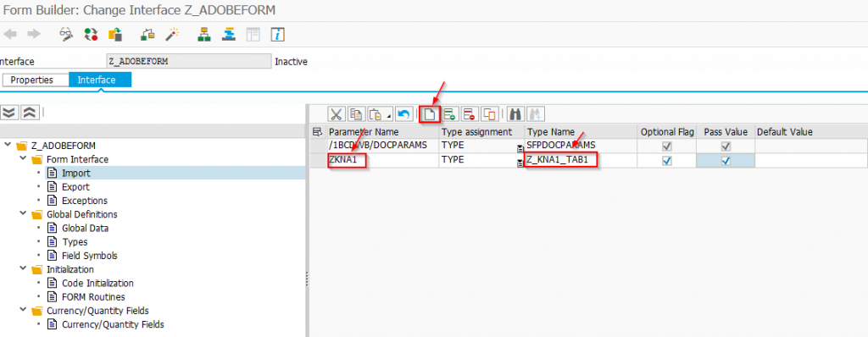
Task: Open Other Object icon in toolbar
Action: [x=115, y=35]
